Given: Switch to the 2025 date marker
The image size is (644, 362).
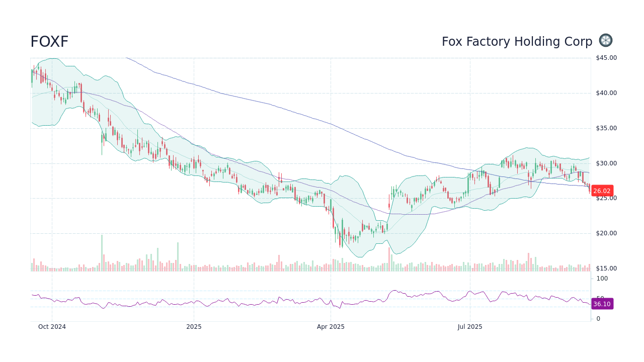Looking at the screenshot, I should click(x=194, y=327).
